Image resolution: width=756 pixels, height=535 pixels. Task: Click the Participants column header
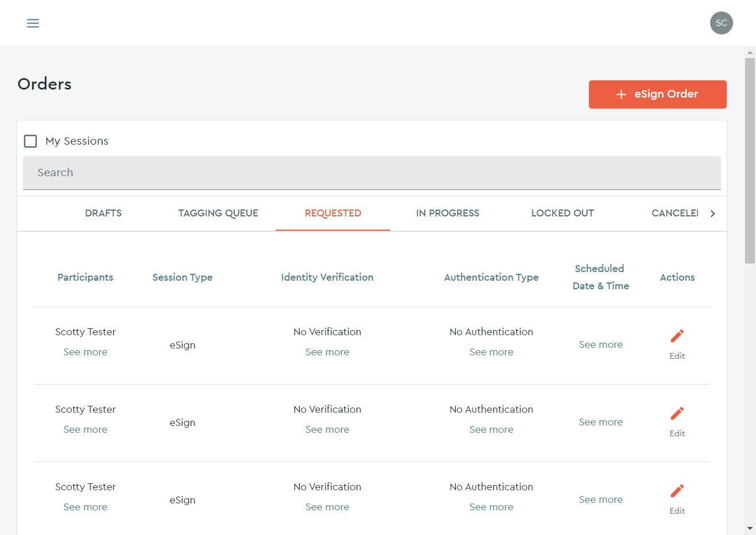click(x=86, y=277)
